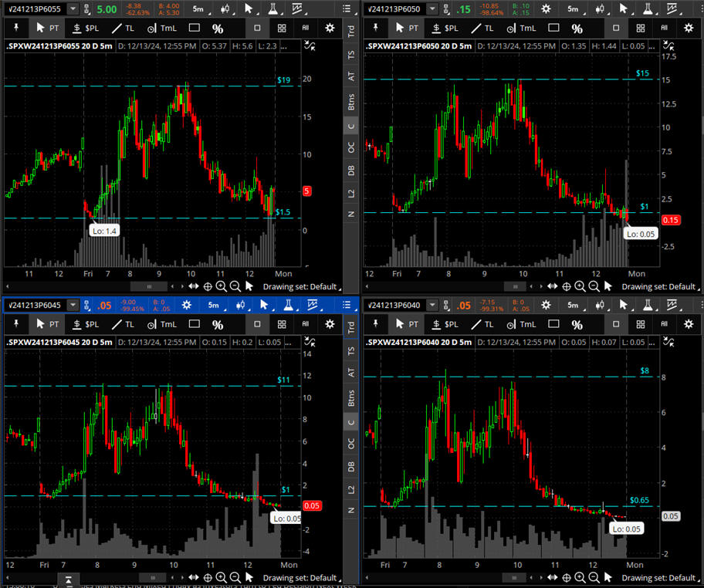Screen dimensions: 704x588
Task: Click the zoom out magnifier under the P6045 chart
Action: [235, 578]
